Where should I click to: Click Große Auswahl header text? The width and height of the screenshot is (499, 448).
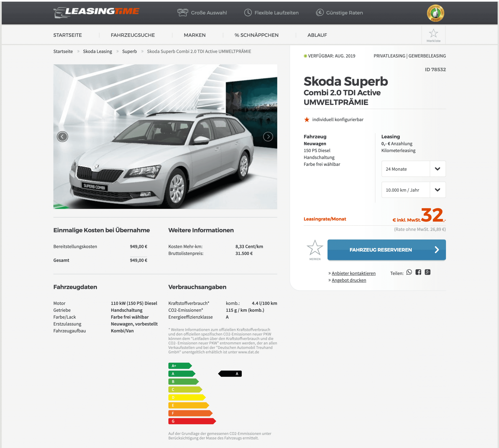pyautogui.click(x=209, y=13)
